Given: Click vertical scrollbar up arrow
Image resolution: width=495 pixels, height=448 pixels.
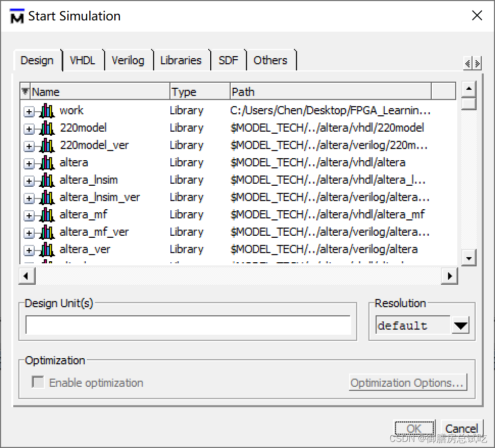Looking at the screenshot, I should pos(469,89).
